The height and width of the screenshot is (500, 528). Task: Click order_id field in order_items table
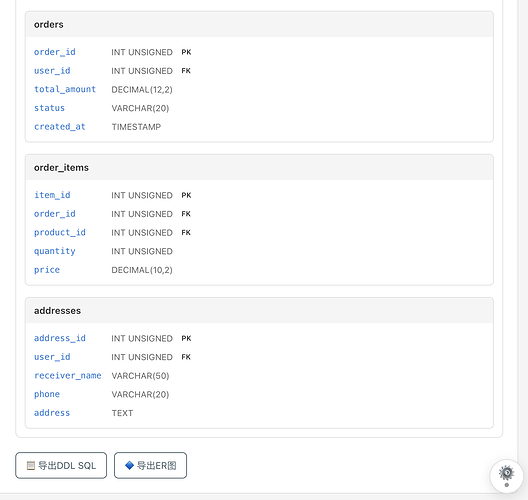pyautogui.click(x=55, y=214)
